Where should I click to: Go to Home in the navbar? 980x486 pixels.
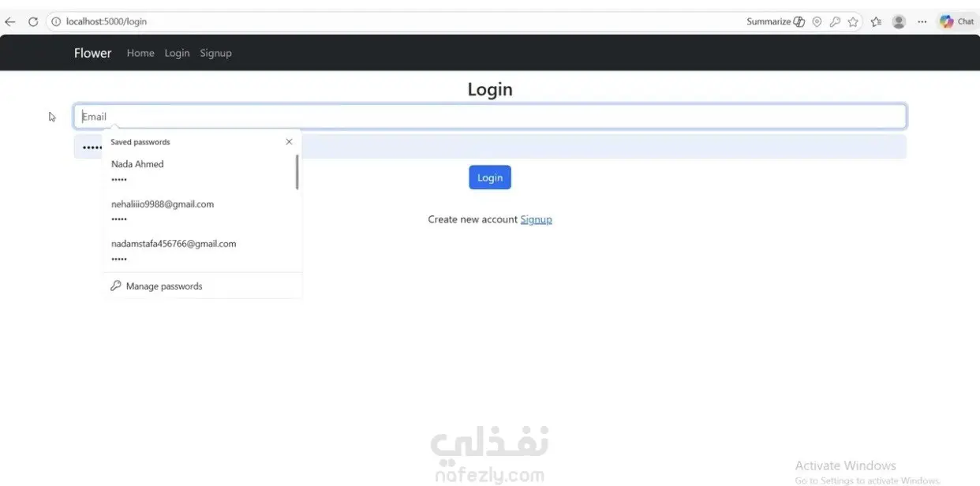[140, 53]
